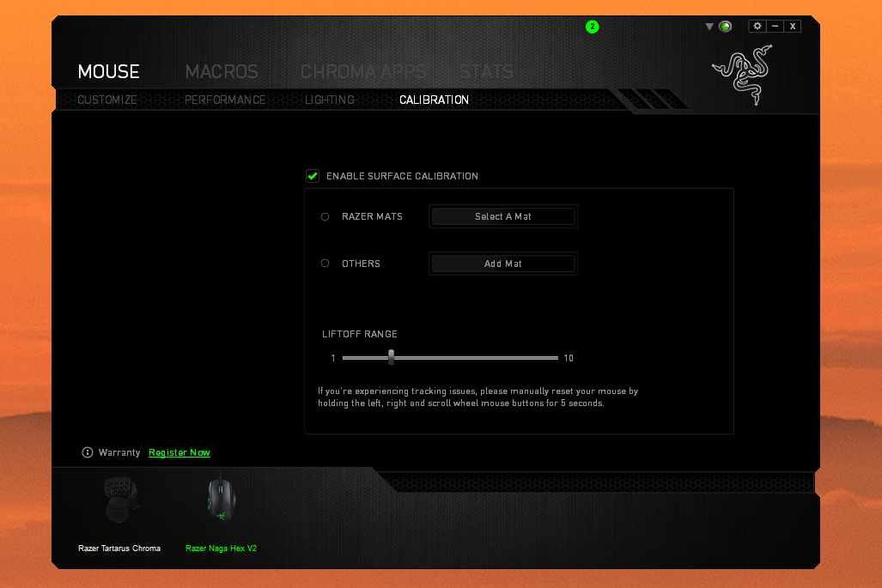Click the slider maximum value 10
Screen dimensions: 882x588
[569, 358]
